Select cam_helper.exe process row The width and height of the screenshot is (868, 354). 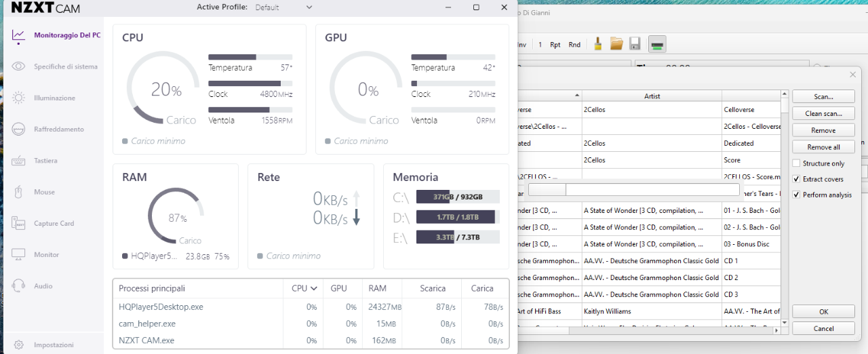[311, 323]
